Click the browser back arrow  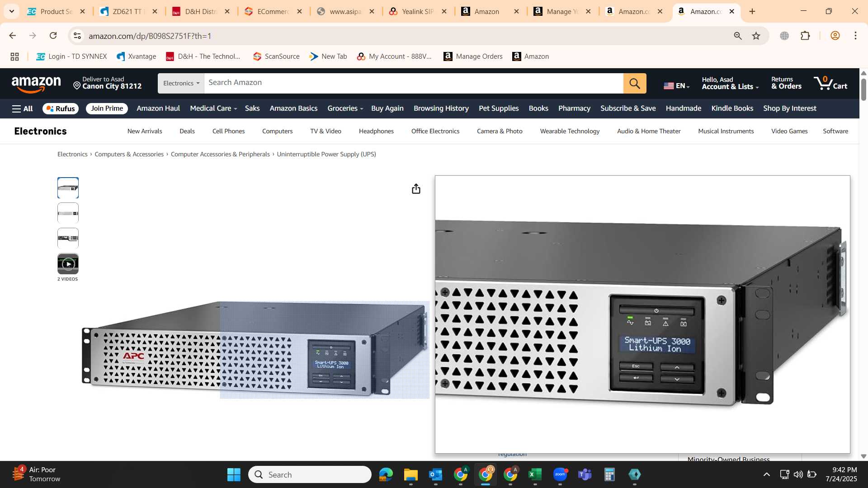click(12, 36)
